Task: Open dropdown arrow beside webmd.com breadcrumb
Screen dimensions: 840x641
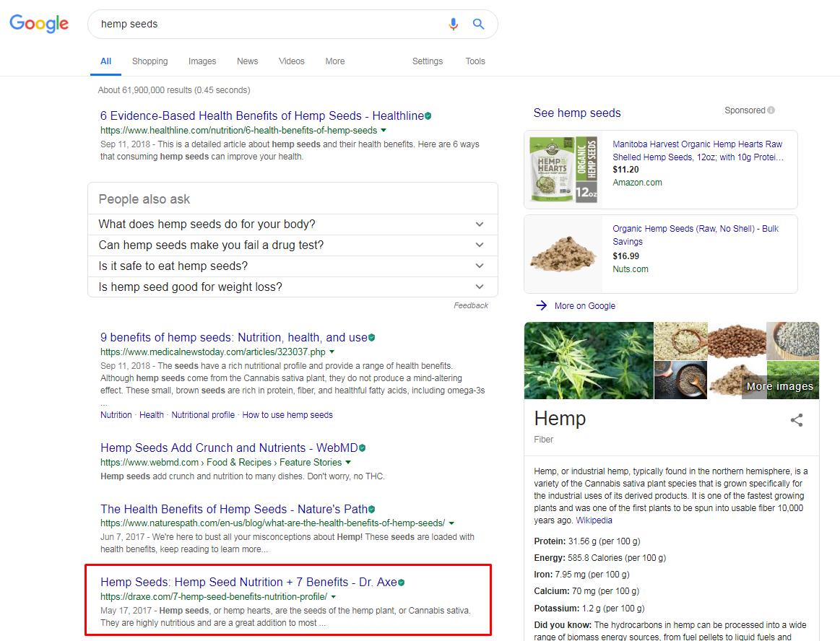Action: tap(348, 462)
